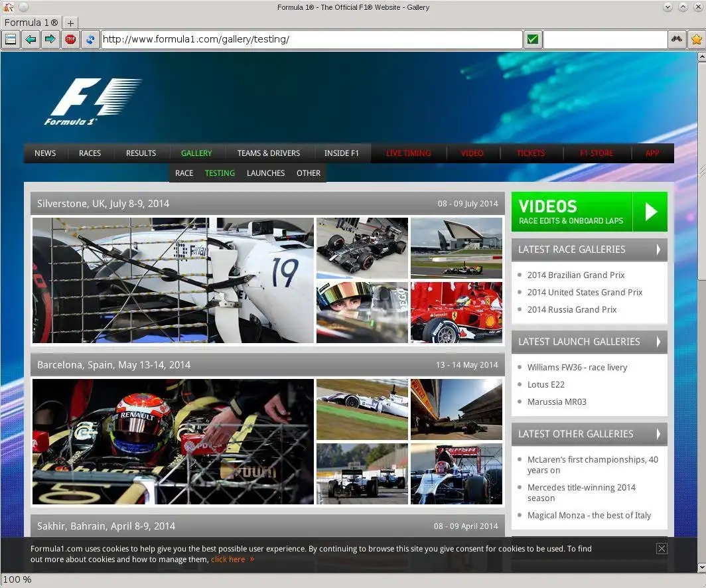
Task: Open the browser sidebar panel icon
Action: point(11,40)
